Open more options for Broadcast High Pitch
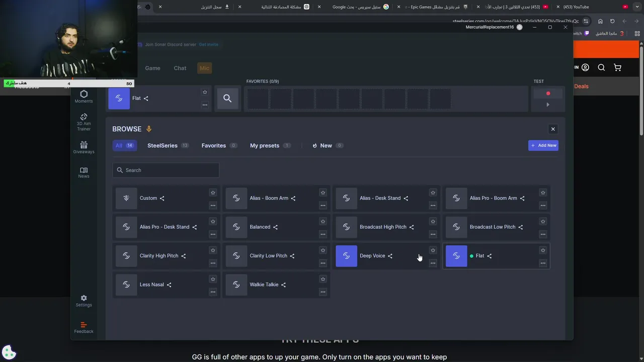The image size is (644, 362). tap(433, 234)
